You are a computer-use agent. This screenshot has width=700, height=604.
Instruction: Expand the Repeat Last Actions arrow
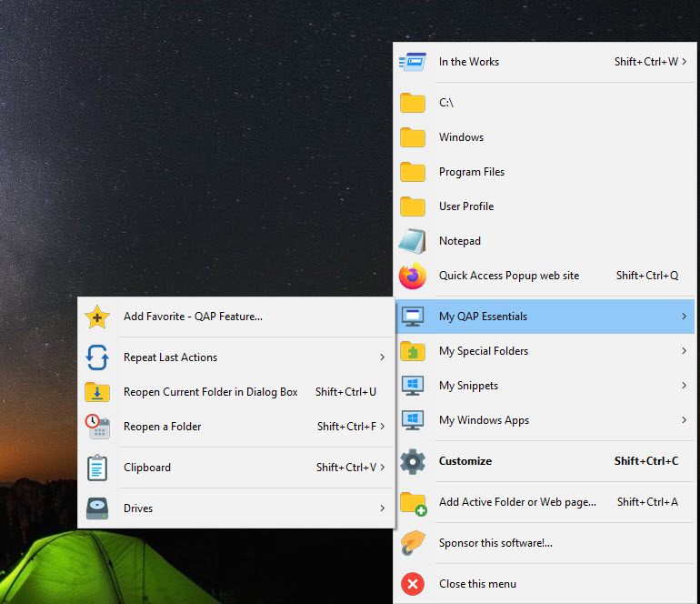382,357
